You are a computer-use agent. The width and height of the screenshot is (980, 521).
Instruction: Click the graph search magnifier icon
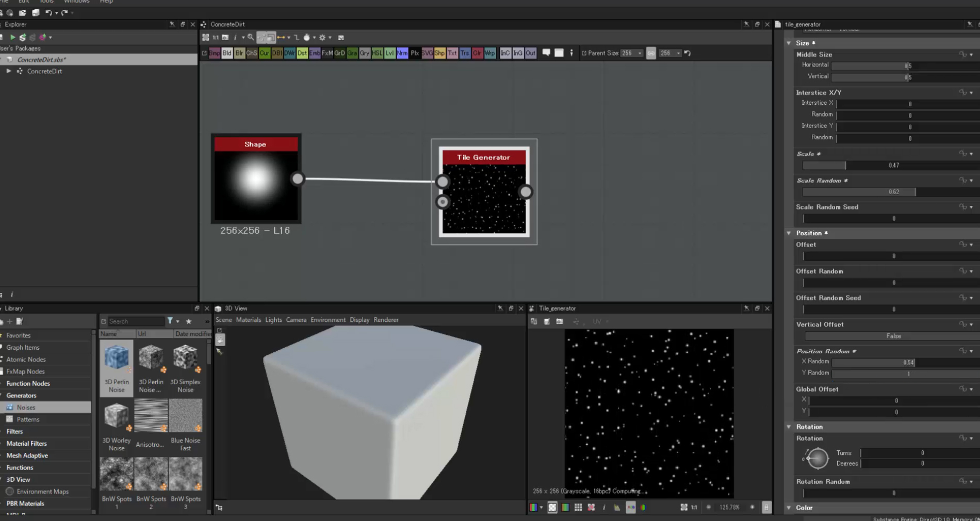pyautogui.click(x=251, y=38)
